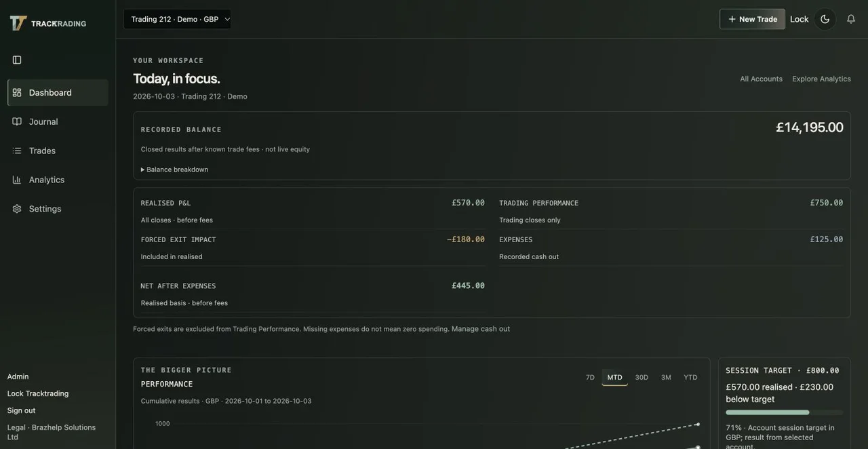Click the Net After Expenses value £445.00
The image size is (868, 449).
[469, 286]
